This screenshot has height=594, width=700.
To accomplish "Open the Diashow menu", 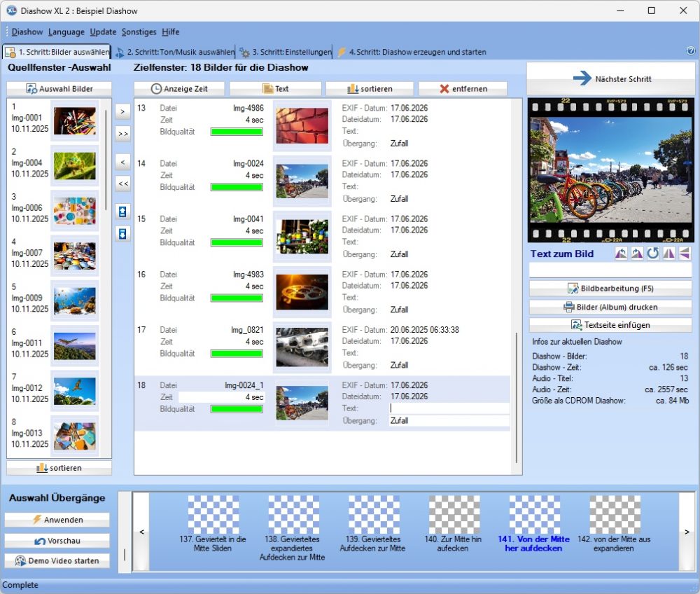I will point(27,32).
